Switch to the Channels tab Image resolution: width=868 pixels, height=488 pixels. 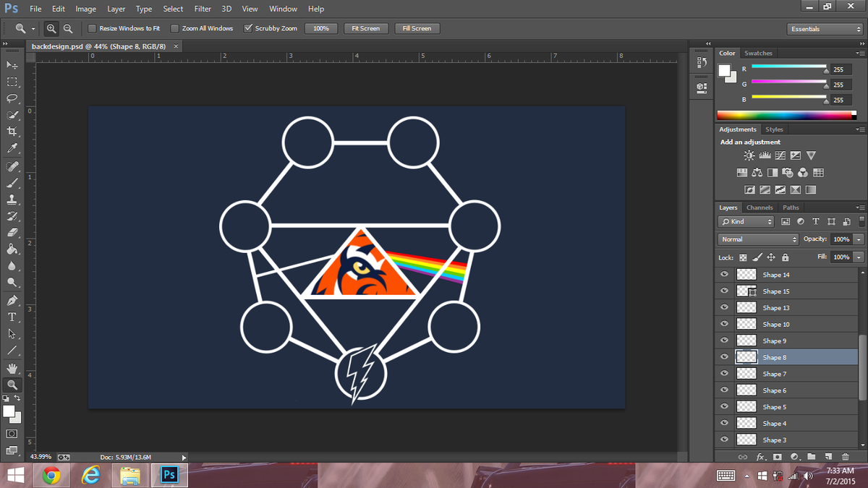point(759,207)
